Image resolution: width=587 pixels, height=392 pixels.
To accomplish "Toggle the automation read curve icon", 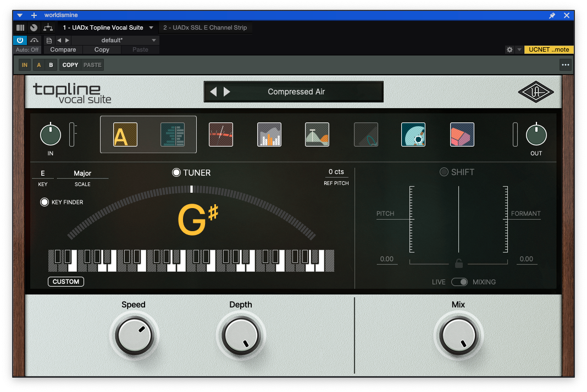I will point(34,40).
